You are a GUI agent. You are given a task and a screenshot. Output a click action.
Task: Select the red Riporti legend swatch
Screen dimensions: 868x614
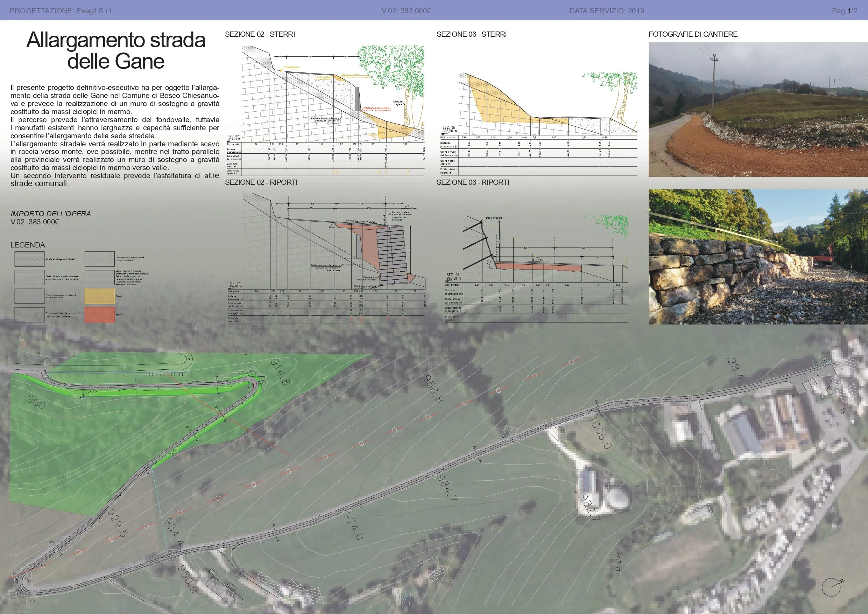coord(99,315)
